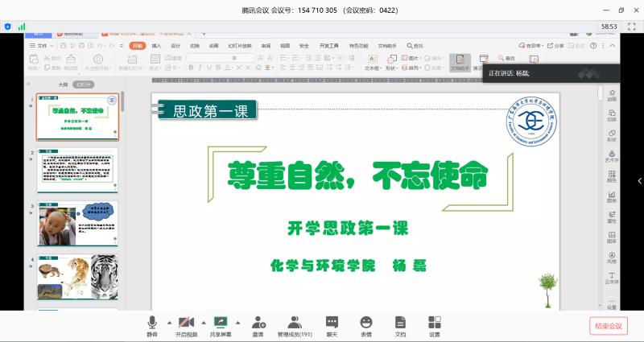This screenshot has width=644, height=342.
Task: Open the 聊天 chat panel
Action: point(331,323)
